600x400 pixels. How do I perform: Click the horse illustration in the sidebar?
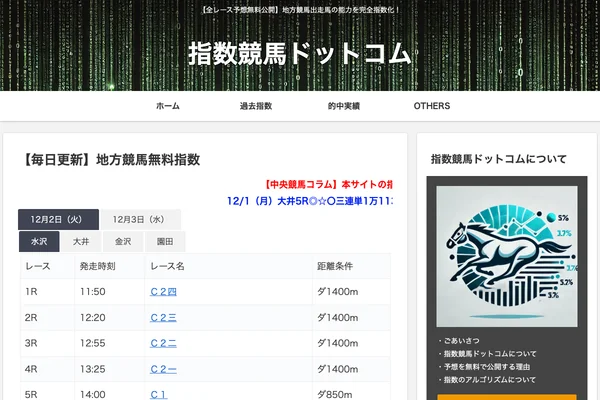(x=507, y=256)
